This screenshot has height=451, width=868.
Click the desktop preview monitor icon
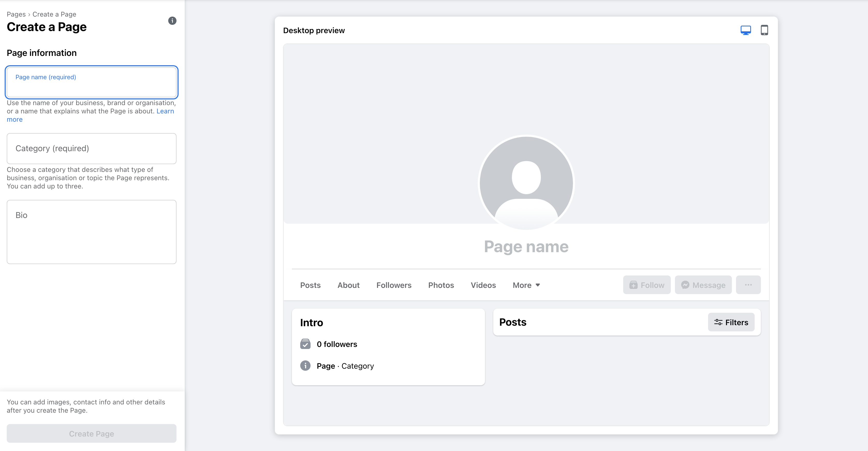click(x=746, y=30)
